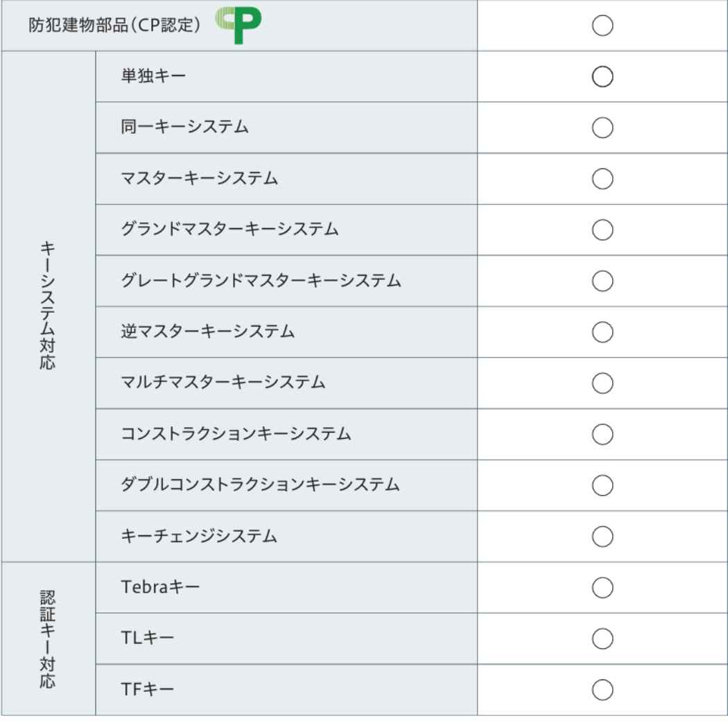Viewport: 728px width, 728px height.
Task: Click the circle in the マスターキーシステム row
Action: [603, 178]
